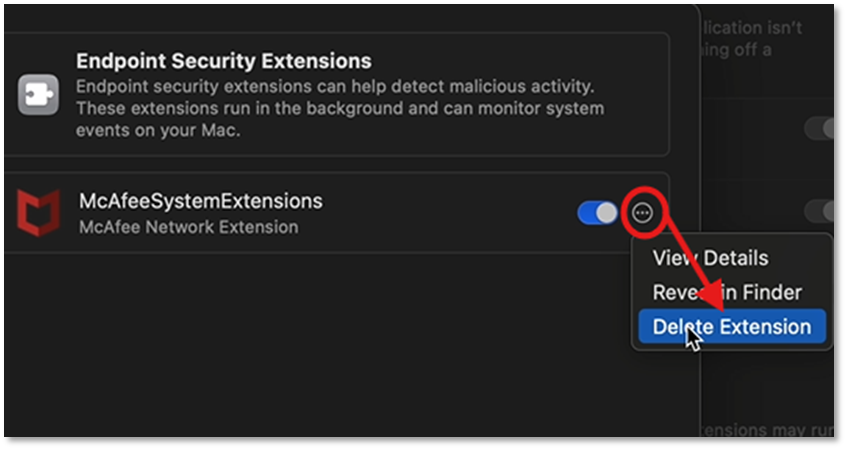
Task: Click the McAfee Network Extension subtitle
Action: 188,227
